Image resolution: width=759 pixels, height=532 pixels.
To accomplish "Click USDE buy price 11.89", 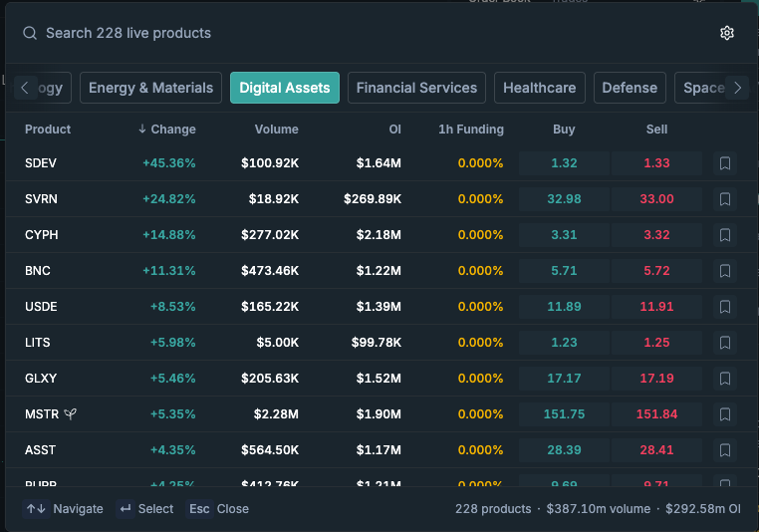I will 564,307.
